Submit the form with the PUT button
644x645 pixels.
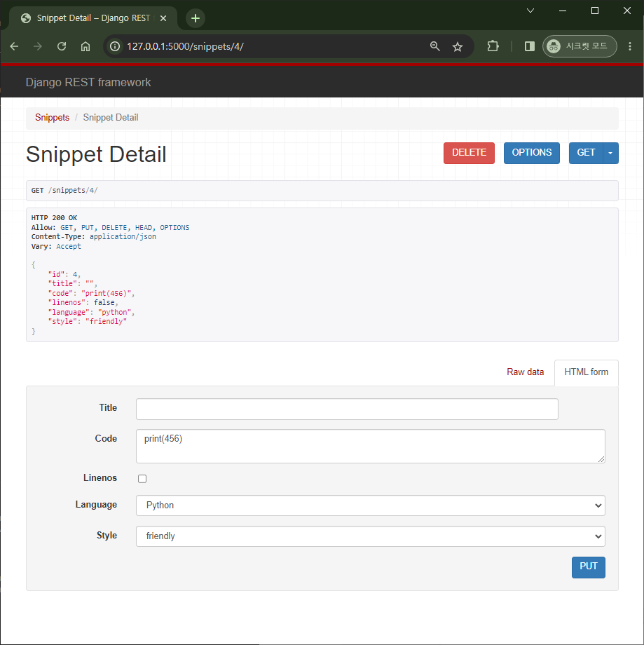point(588,567)
